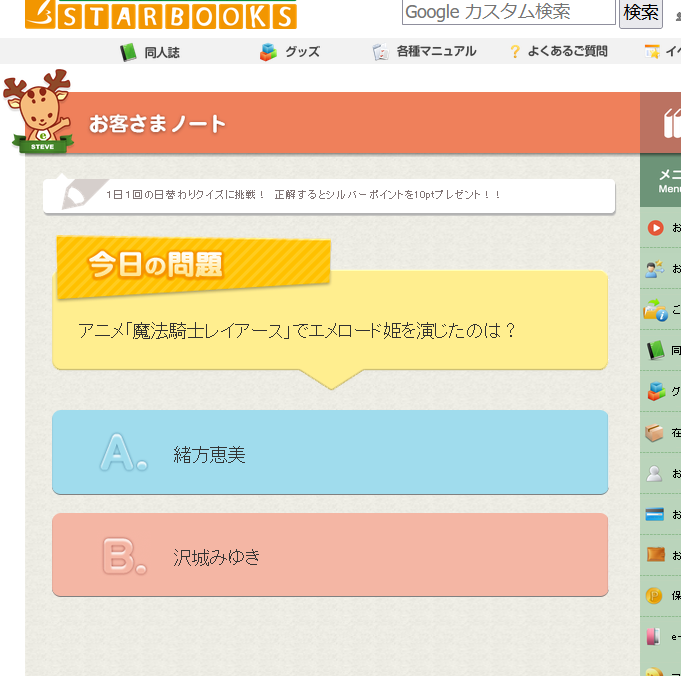Click the folder with info badge sidebar icon
681x676 pixels.
(x=655, y=310)
